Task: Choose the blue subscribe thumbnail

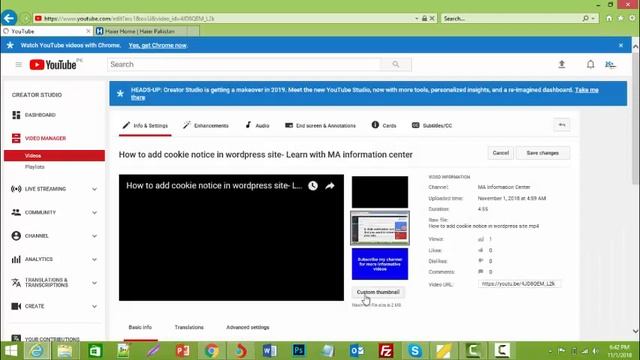Action: [380, 264]
